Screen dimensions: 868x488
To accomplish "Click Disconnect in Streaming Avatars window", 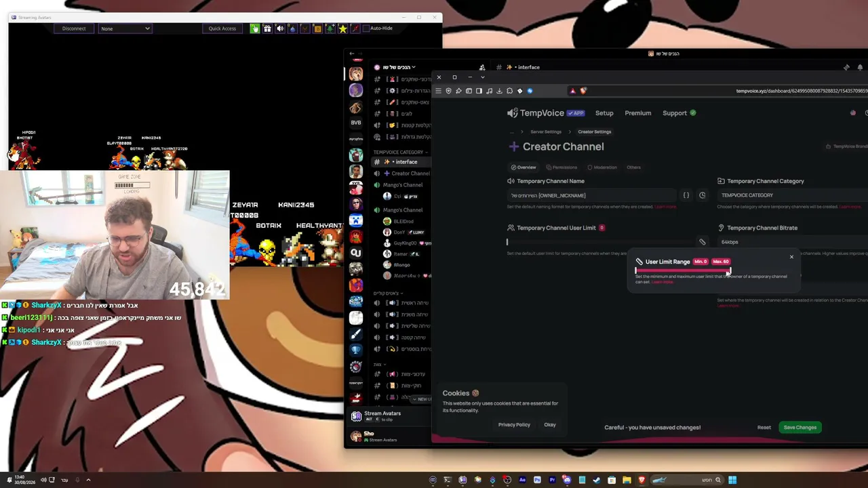I will [74, 28].
